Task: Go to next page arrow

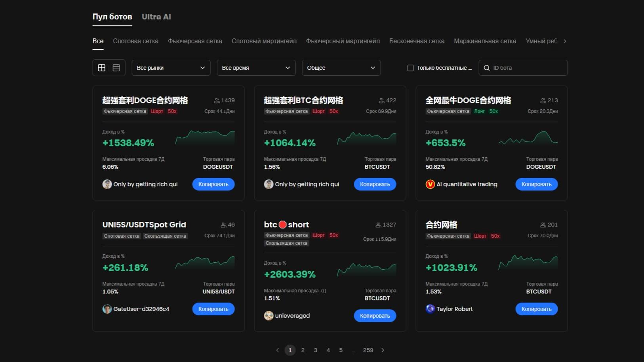Action: coord(383,350)
